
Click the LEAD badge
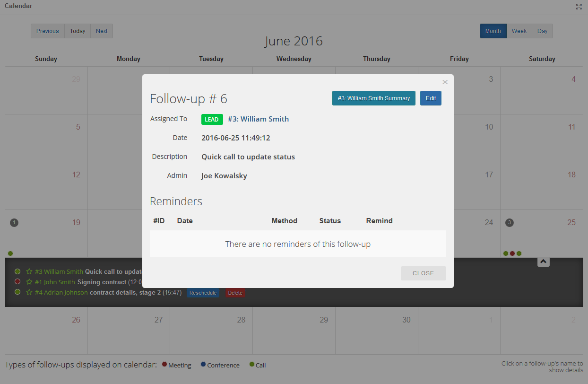[x=212, y=119]
